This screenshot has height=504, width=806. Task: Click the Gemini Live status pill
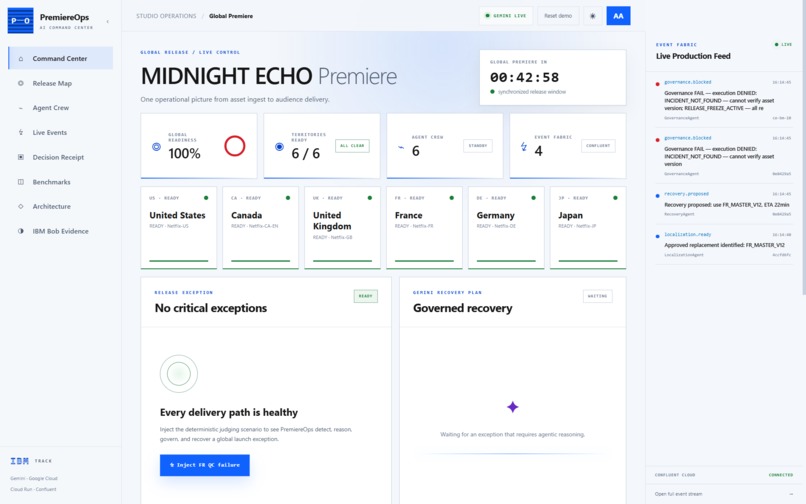pyautogui.click(x=506, y=16)
